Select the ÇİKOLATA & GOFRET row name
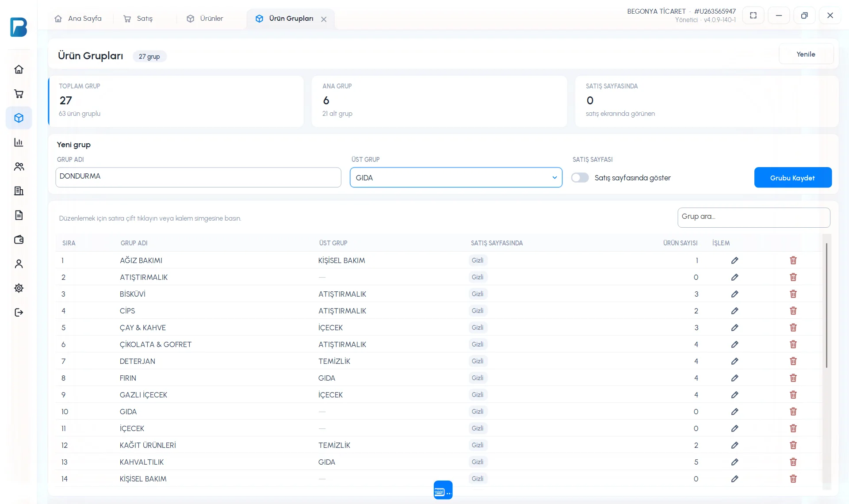The image size is (849, 504). tap(156, 344)
